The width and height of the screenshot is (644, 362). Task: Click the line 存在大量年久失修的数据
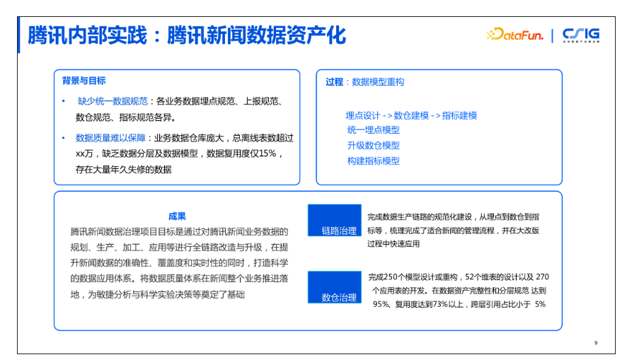124,169
